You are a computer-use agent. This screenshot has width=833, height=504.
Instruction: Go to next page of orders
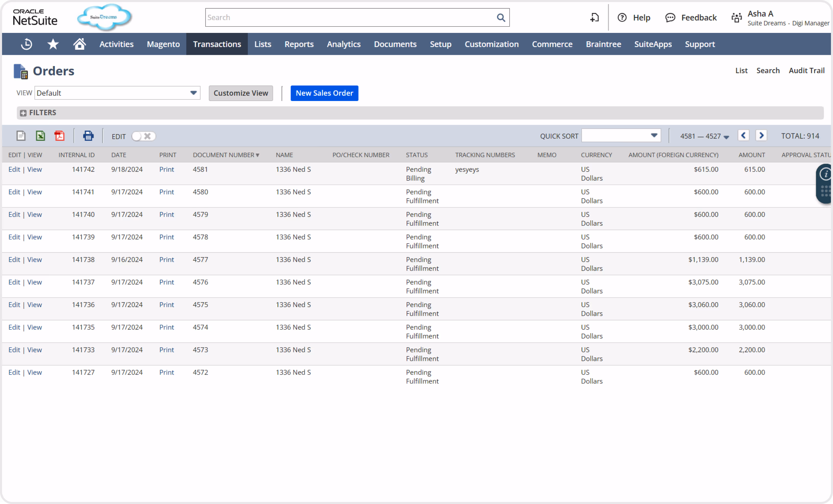[761, 135]
